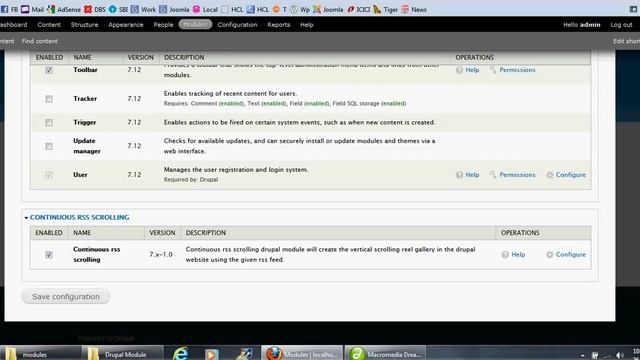Open the Mail bookmark
The height and width of the screenshot is (360, 640).
pyautogui.click(x=33, y=9)
